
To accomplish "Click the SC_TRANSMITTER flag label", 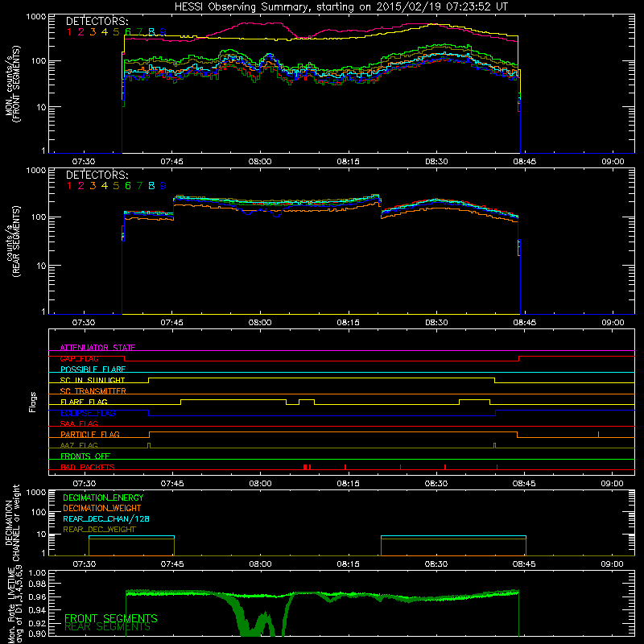I will pyautogui.click(x=93, y=391).
